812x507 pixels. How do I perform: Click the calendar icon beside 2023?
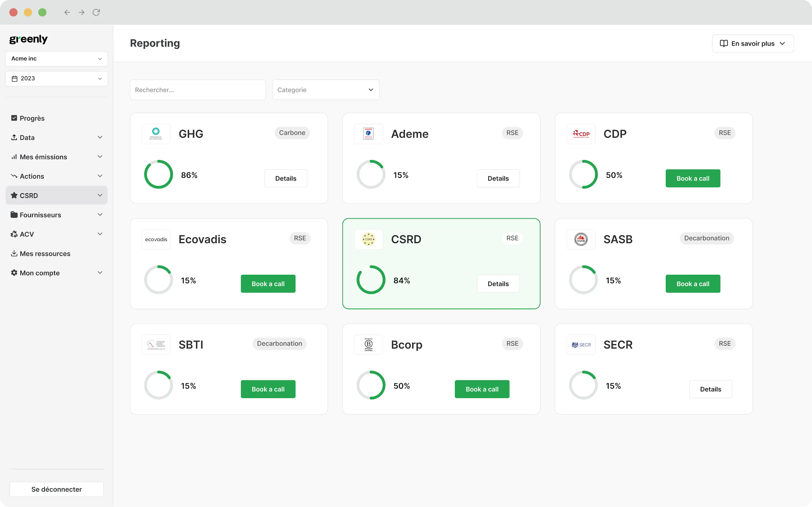[14, 79]
